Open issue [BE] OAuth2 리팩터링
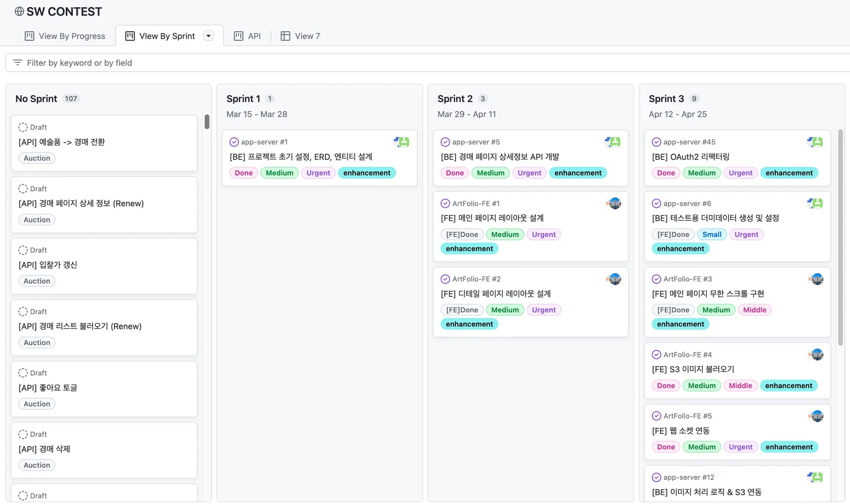 (x=691, y=157)
